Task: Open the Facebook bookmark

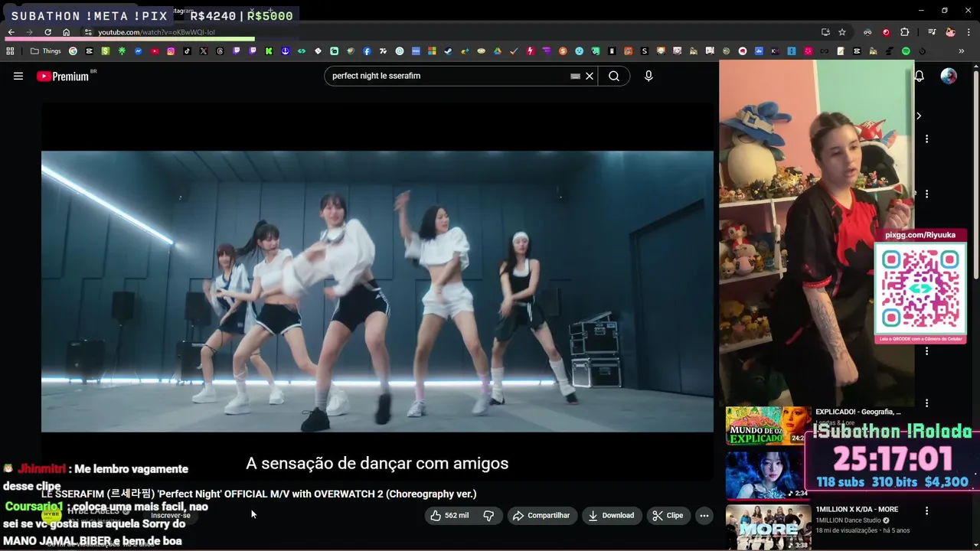Action: 367,51
